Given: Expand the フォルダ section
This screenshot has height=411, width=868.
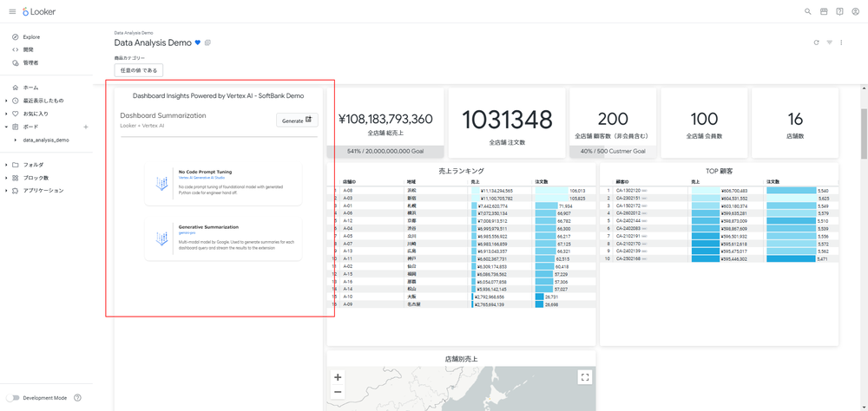Looking at the screenshot, I should 6,165.
